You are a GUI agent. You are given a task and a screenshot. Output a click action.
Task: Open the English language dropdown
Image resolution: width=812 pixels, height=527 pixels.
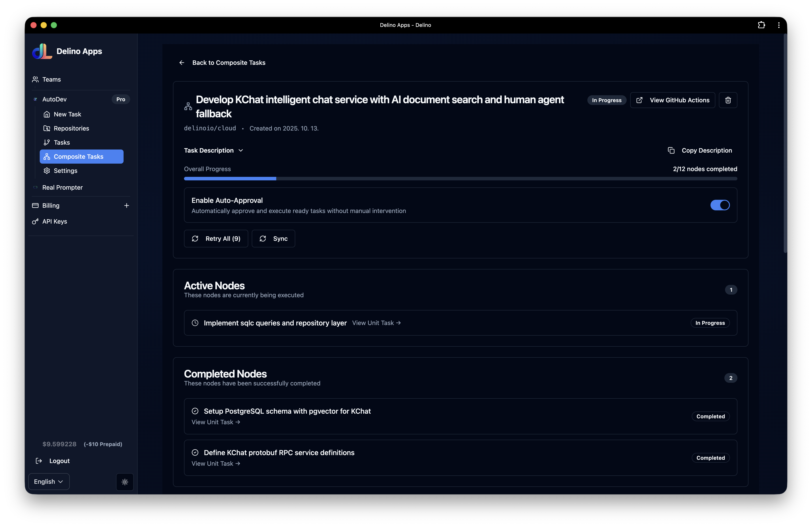[49, 481]
